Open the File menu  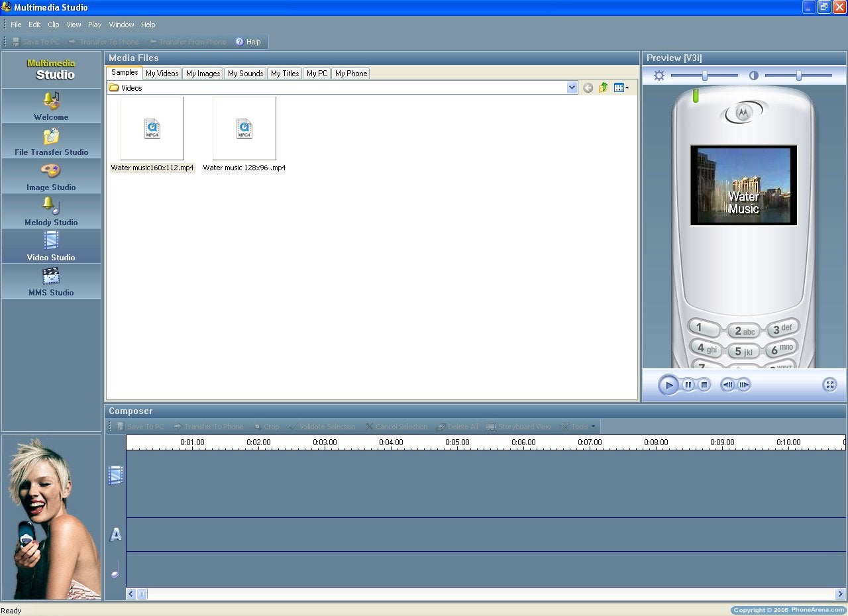pyautogui.click(x=16, y=25)
